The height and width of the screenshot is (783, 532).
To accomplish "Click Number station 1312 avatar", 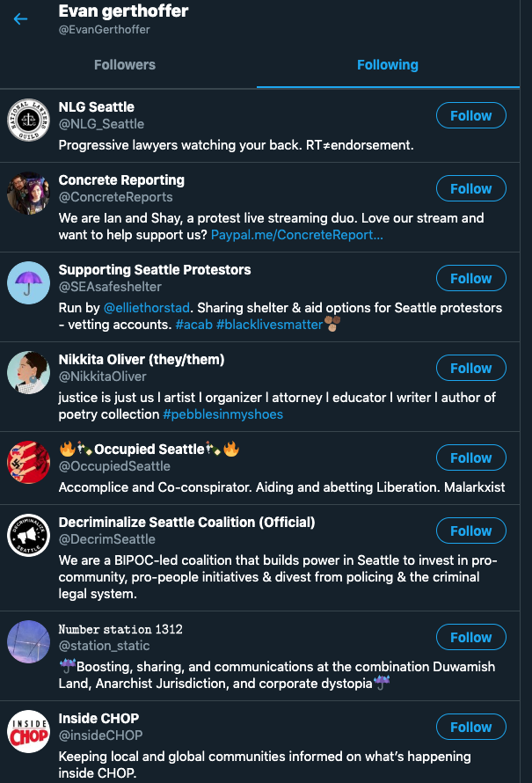I will pos(28,642).
